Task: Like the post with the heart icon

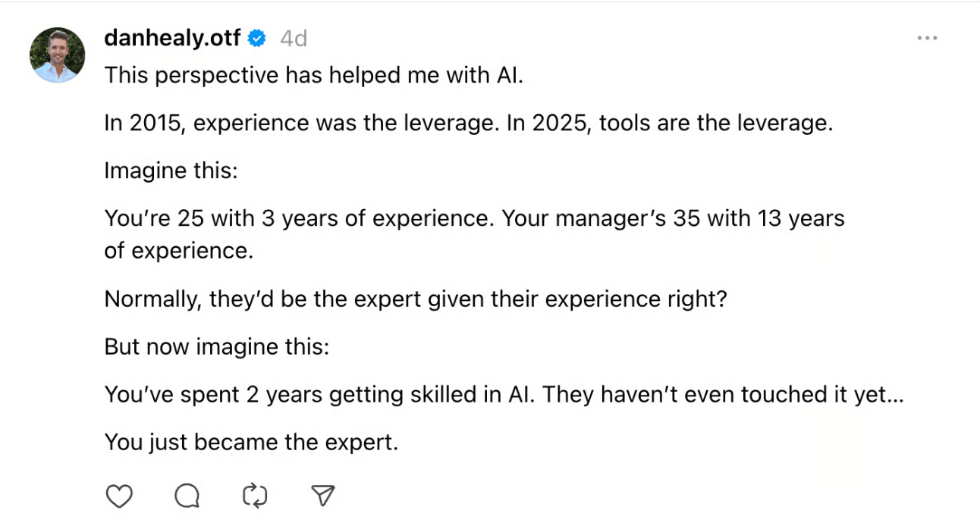Action: click(118, 496)
